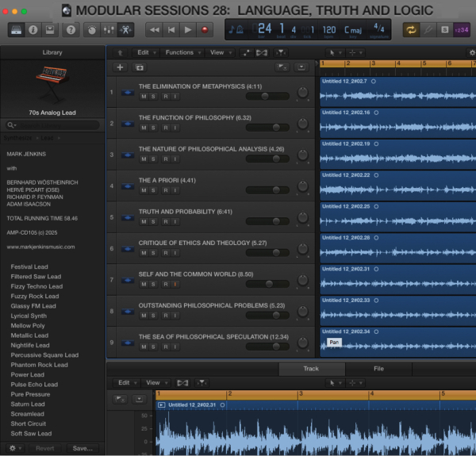Toggle the Cycle mode button
Viewport: 476px width, 456px height.
click(411, 30)
